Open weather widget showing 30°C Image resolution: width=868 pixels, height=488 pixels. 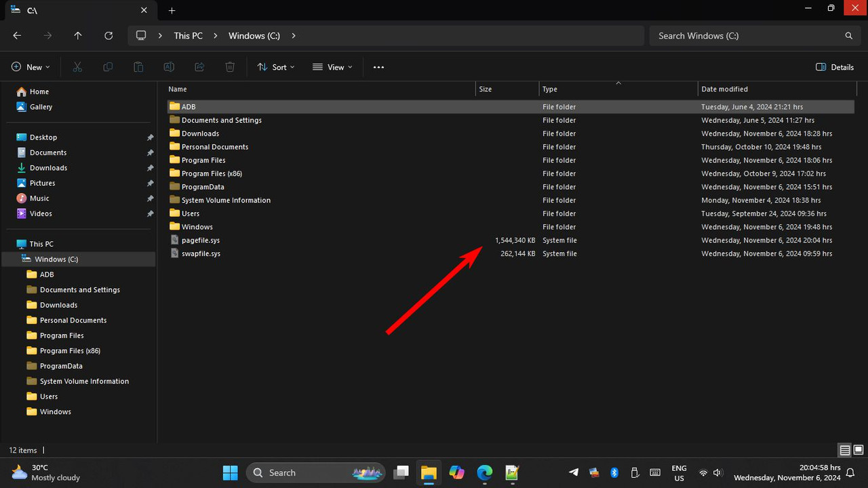point(46,472)
